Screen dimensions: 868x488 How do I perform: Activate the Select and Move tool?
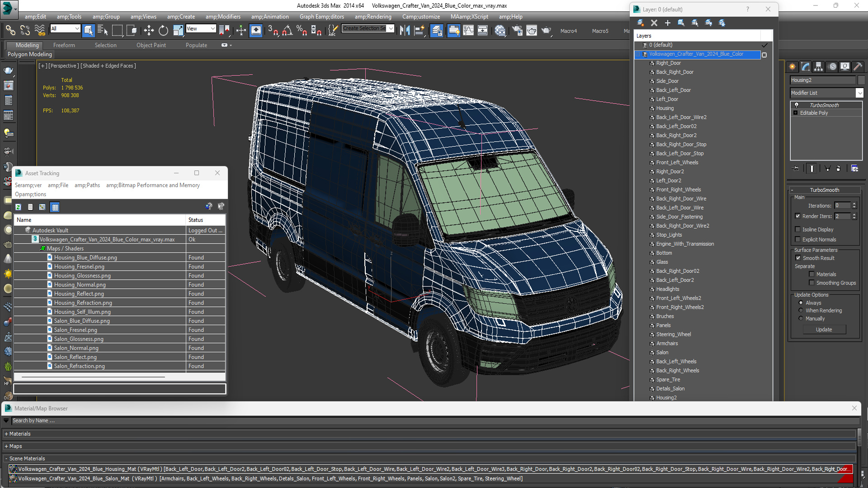[x=149, y=30]
